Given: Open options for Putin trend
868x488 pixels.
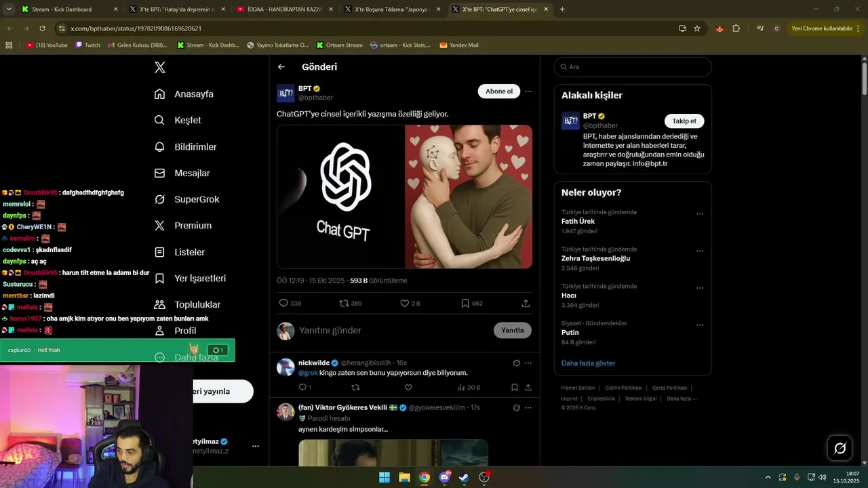Looking at the screenshot, I should [700, 325].
